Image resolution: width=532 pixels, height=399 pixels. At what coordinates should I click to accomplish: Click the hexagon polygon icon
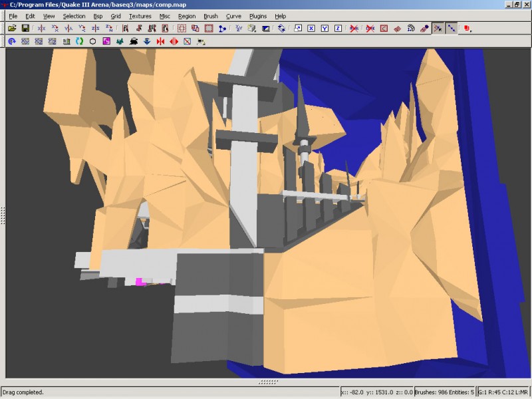(92, 41)
